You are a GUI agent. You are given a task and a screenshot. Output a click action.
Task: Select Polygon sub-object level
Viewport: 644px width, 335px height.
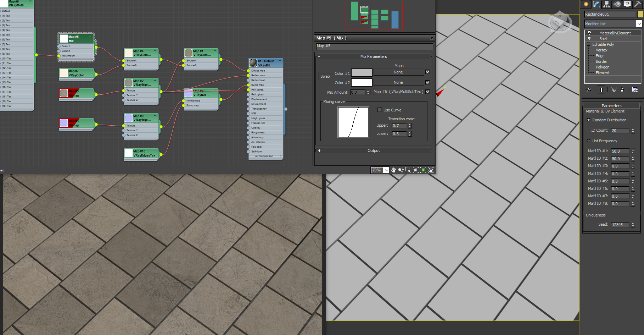pyautogui.click(x=603, y=67)
